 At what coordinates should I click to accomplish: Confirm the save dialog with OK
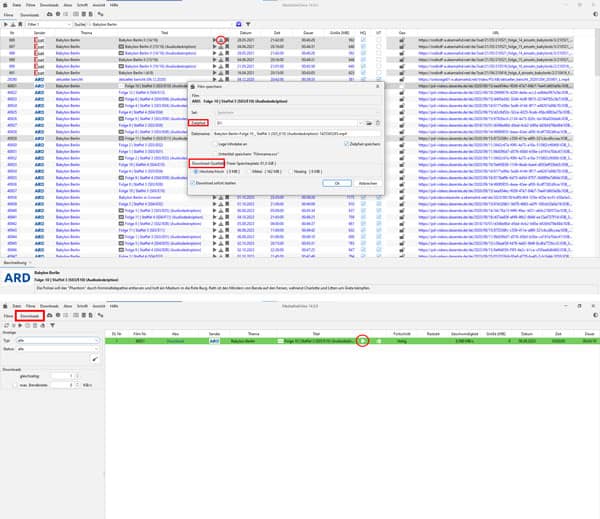point(337,183)
